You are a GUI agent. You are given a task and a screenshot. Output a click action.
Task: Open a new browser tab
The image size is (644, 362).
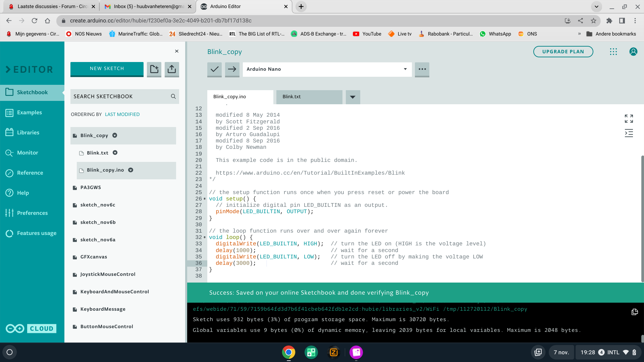coord(301,7)
